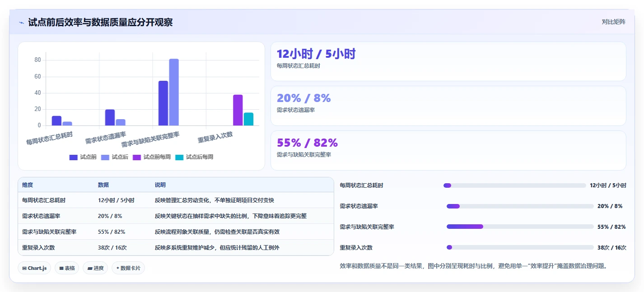Click the 数据 table column header

coord(103,185)
